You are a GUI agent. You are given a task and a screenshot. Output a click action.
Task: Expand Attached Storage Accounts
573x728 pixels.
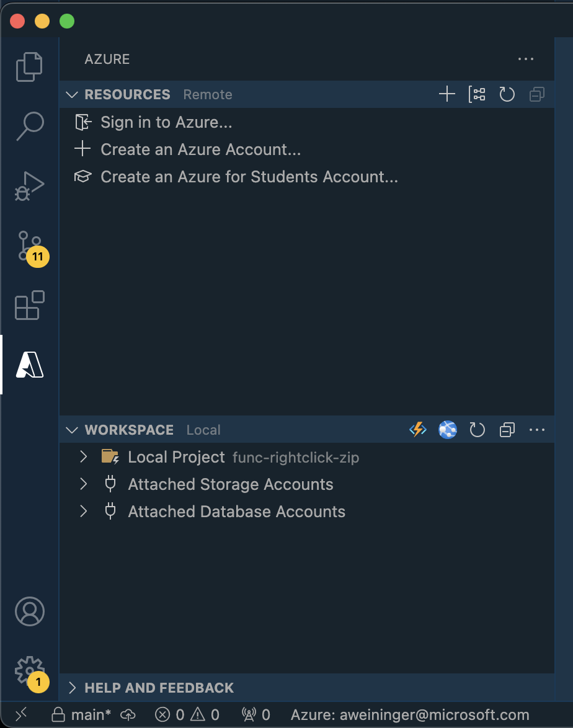(82, 484)
